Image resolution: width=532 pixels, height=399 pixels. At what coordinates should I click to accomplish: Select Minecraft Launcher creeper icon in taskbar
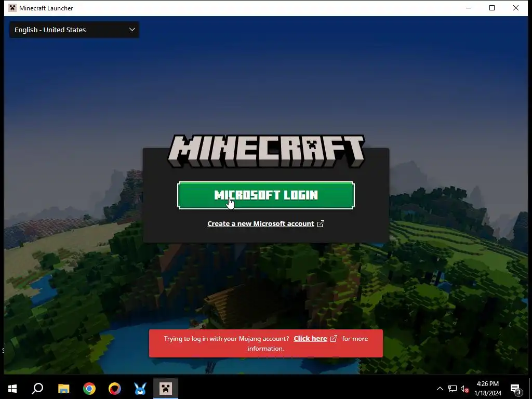click(x=166, y=389)
